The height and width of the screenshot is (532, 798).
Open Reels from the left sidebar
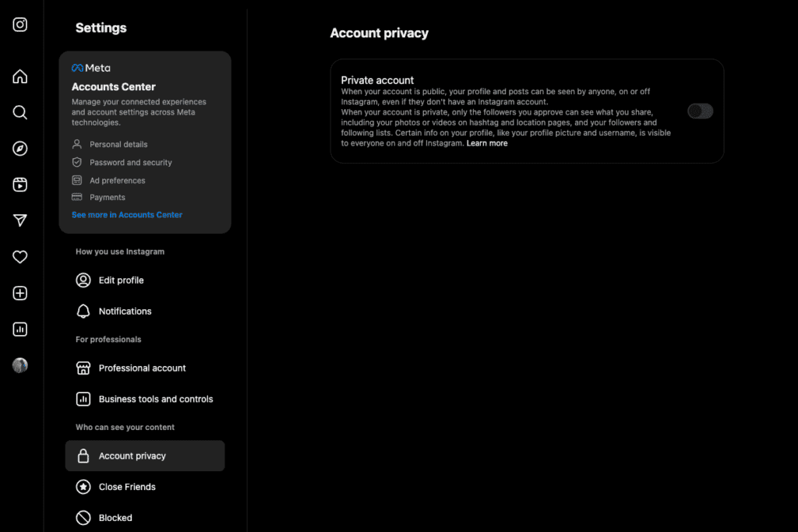click(x=20, y=185)
